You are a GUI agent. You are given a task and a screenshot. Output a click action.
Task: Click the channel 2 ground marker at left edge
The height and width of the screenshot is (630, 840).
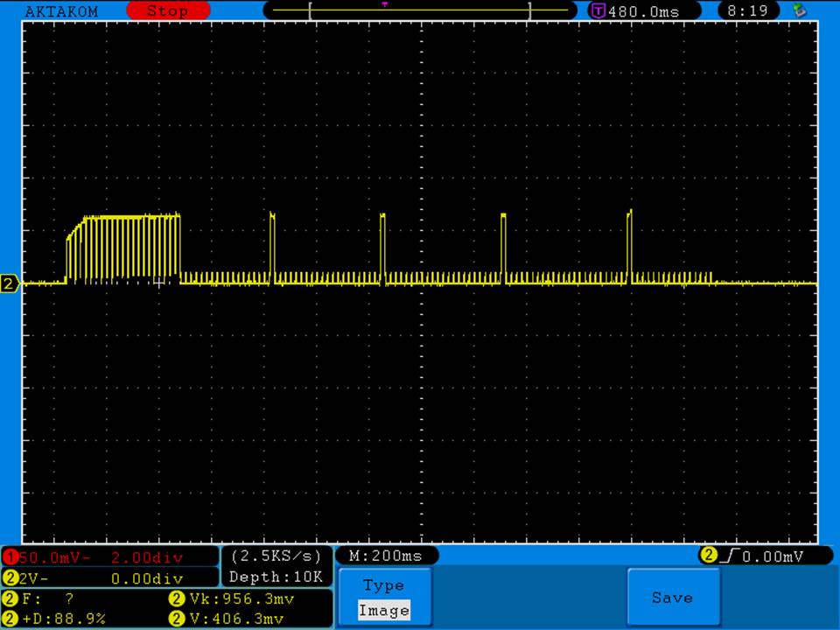point(10,283)
